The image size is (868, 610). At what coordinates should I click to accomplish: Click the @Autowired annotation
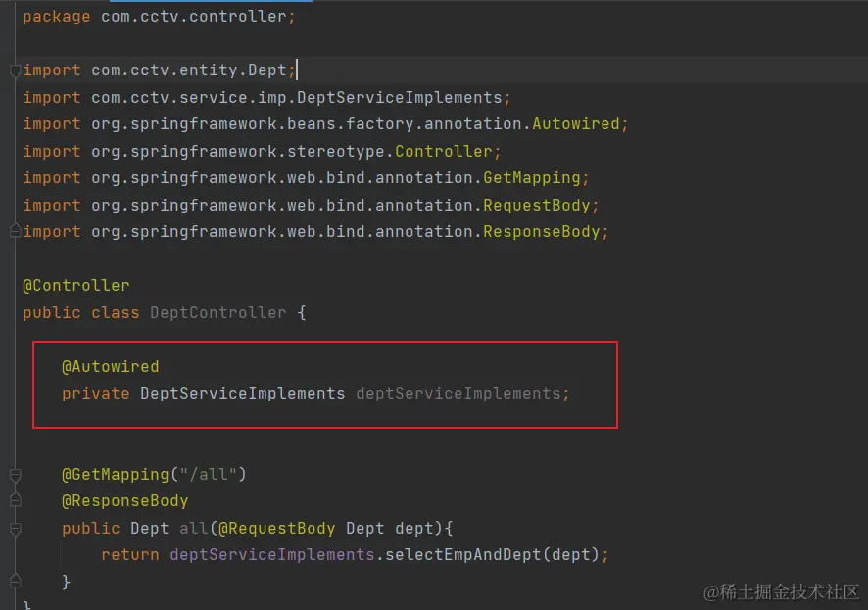[x=110, y=366]
